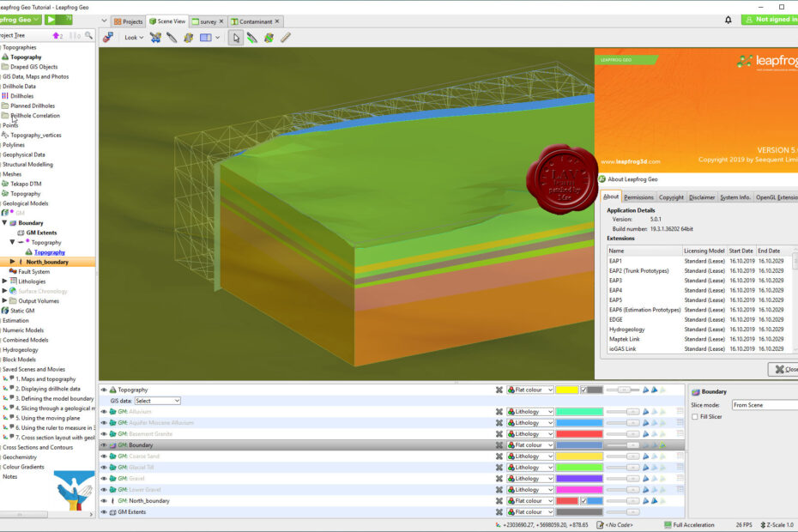Switch to the survey tab
This screenshot has height=532, width=798.
pyautogui.click(x=208, y=21)
